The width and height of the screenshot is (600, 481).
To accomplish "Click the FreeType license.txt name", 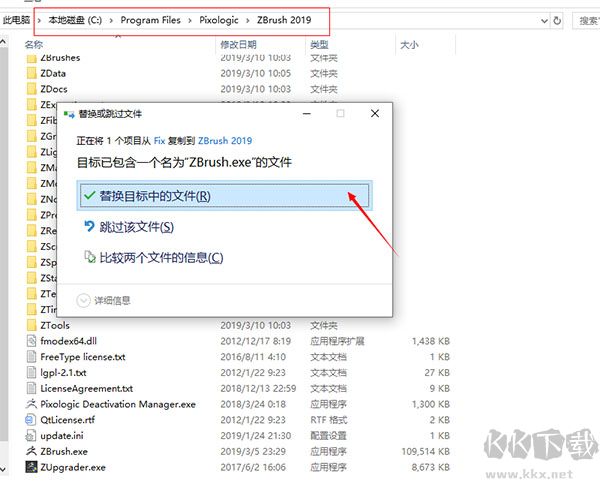I will (x=83, y=357).
